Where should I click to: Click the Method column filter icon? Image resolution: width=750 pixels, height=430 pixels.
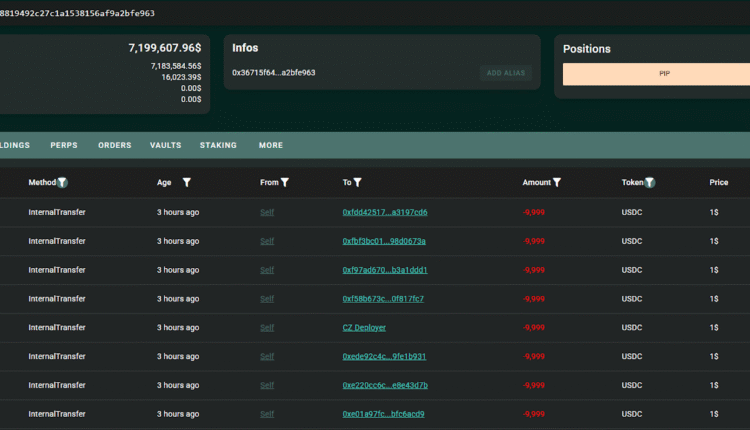pyautogui.click(x=63, y=183)
